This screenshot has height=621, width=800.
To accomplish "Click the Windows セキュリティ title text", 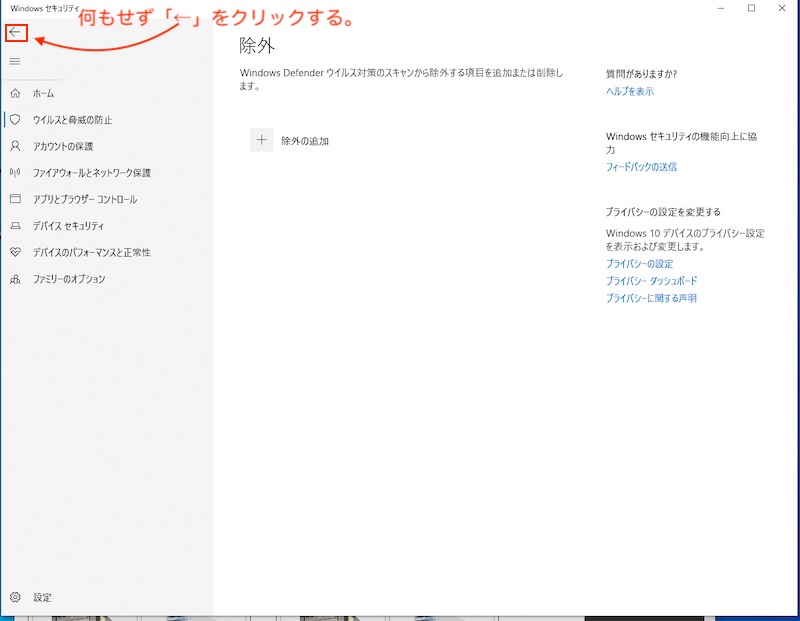I will pos(45,9).
